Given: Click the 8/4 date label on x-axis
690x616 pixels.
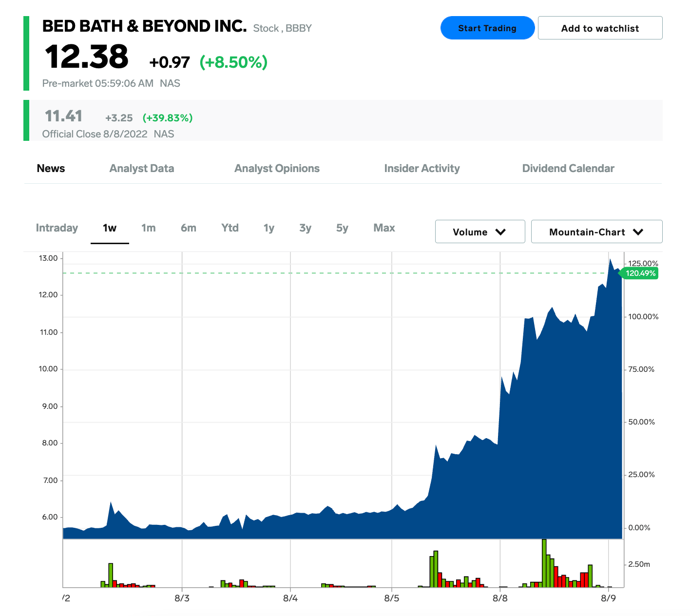Looking at the screenshot, I should (290, 598).
